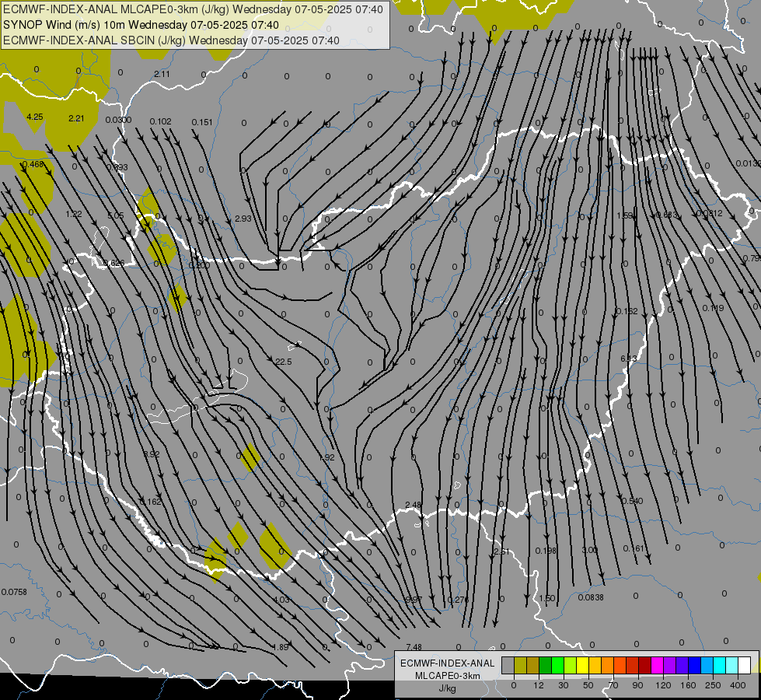Click the 2.51 grid value

tap(501, 551)
